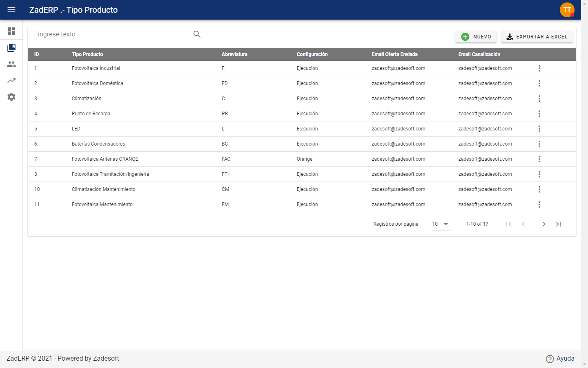Image resolution: width=588 pixels, height=368 pixels.
Task: Sort by Tipo Producto column header
Action: 87,54
